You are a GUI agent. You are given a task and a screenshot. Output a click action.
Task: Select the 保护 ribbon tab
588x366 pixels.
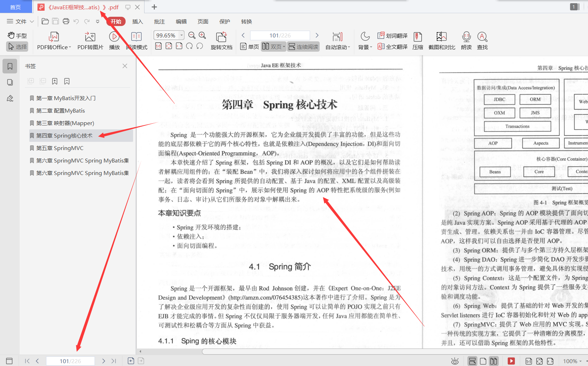(x=225, y=21)
